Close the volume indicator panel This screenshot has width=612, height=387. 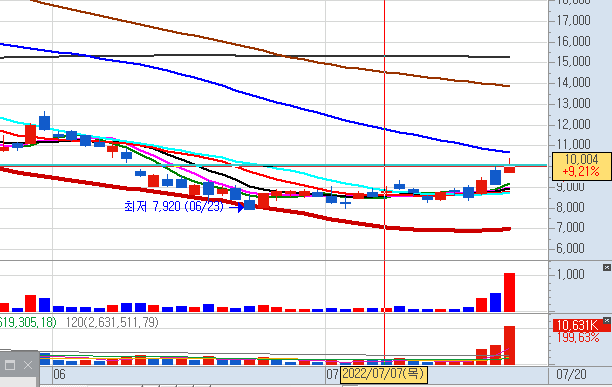click(607, 267)
